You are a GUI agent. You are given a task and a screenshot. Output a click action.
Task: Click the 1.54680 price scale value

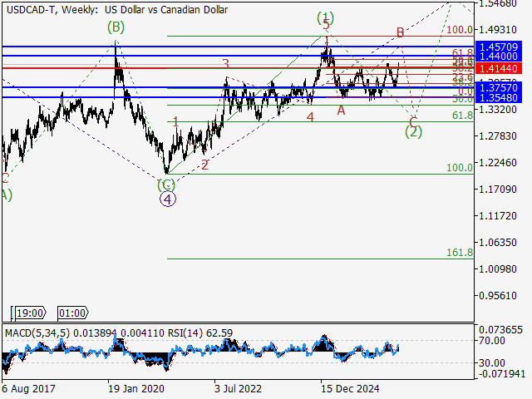tap(498, 3)
